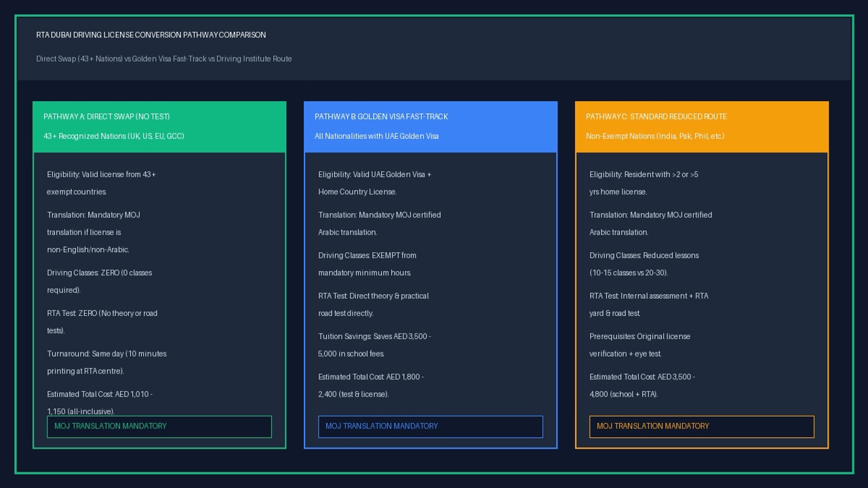Click the RTA Dubai Driving License Conversion title
The width and height of the screenshot is (868, 488).
(151, 35)
